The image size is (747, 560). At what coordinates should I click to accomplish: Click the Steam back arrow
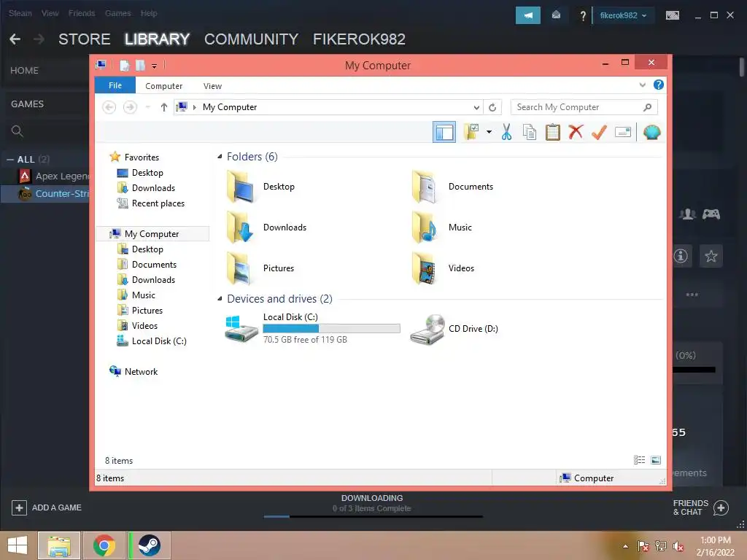[15, 39]
